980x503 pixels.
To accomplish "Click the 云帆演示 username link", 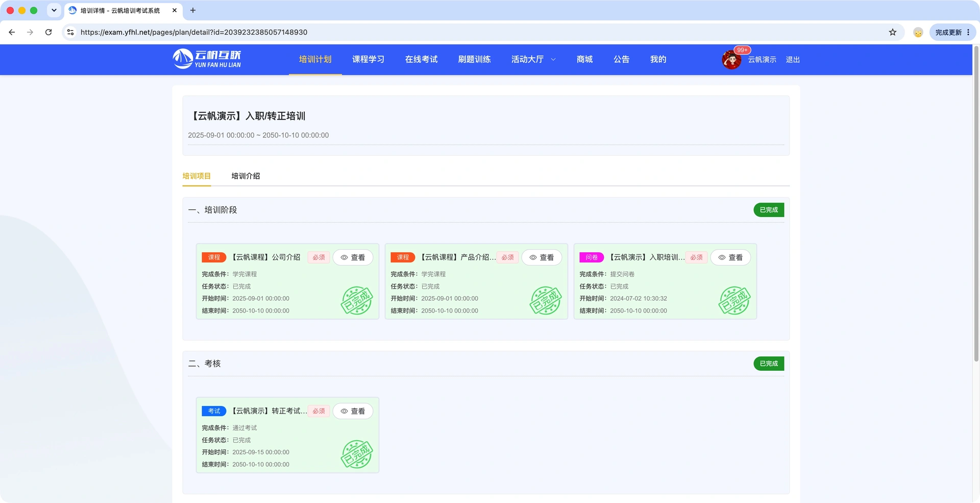I will click(x=762, y=60).
